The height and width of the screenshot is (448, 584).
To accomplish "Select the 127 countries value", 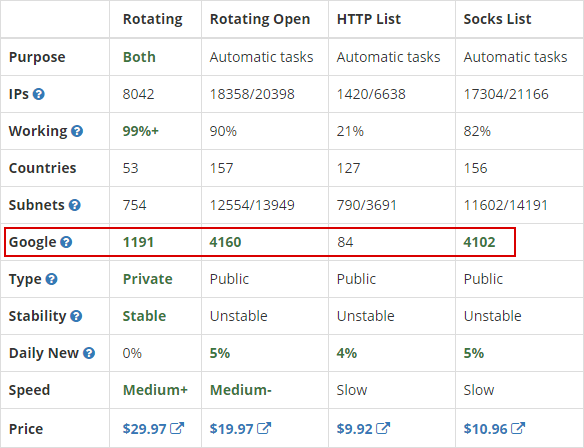I will (x=349, y=168).
